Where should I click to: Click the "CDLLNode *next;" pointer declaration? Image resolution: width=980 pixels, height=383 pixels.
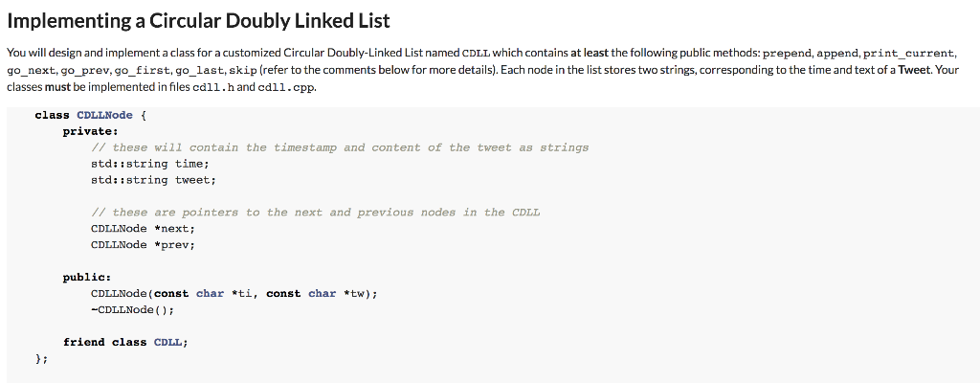(143, 228)
